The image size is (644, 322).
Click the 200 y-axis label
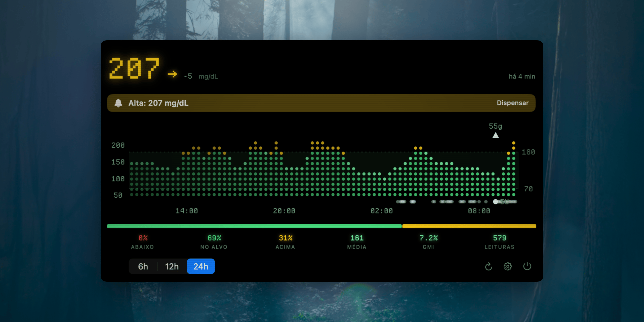point(118,145)
